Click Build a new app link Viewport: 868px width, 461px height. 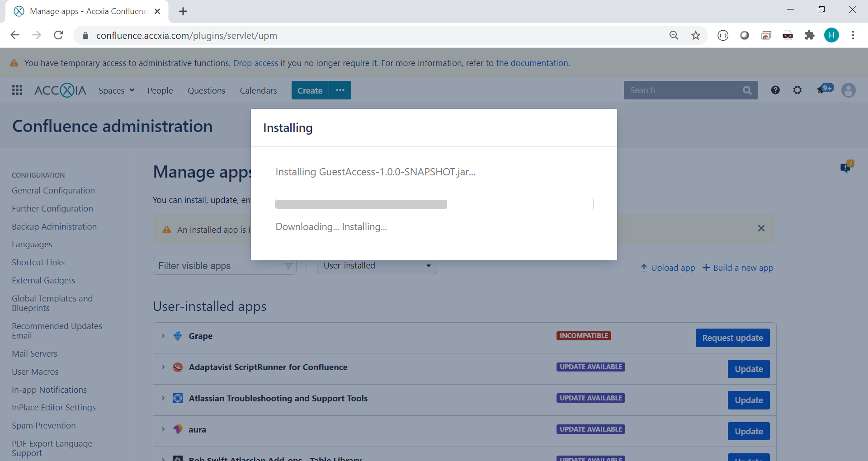[738, 268]
